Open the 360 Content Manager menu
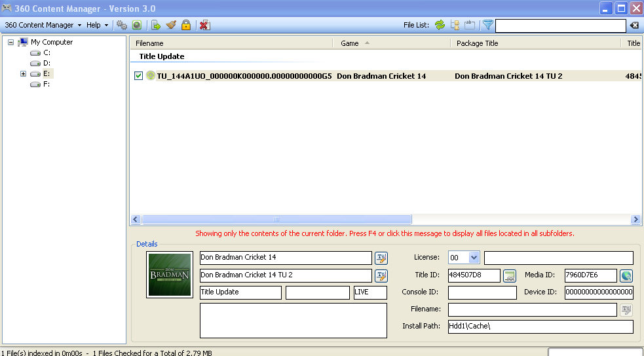Screen dimensions: 644x356 [43, 25]
